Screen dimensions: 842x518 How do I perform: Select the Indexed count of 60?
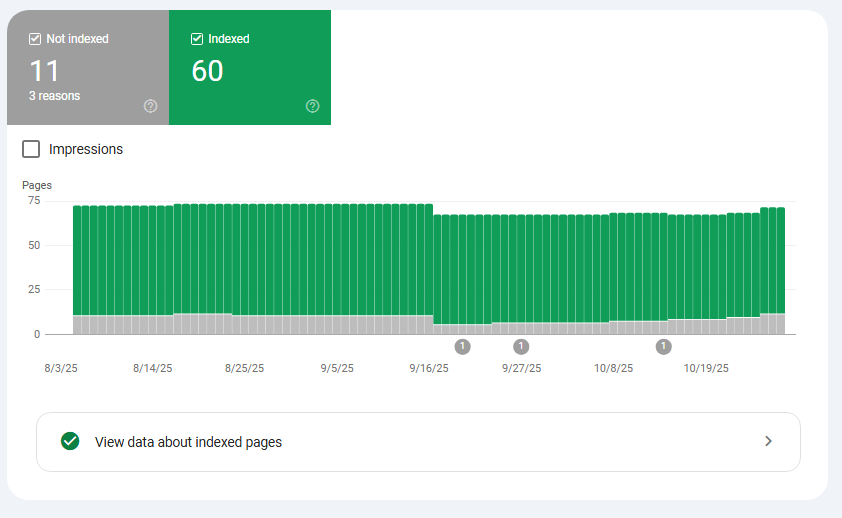(207, 71)
